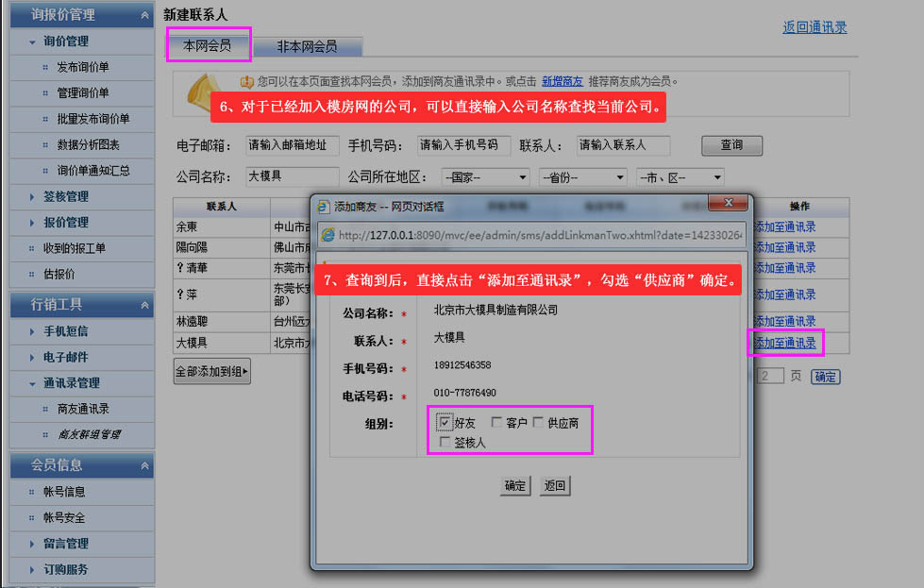
Task: Tick the 签核人 checkbox
Action: pos(445,442)
